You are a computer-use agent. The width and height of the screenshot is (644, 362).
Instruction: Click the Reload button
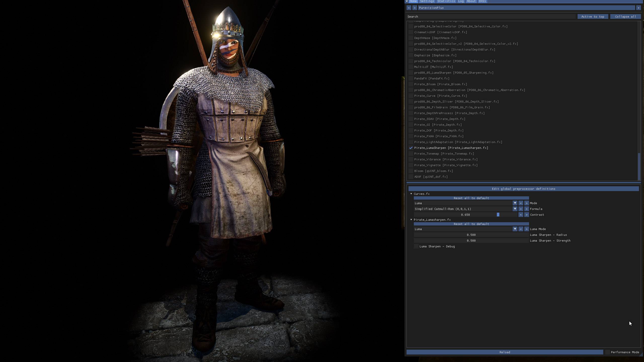pyautogui.click(x=505, y=352)
